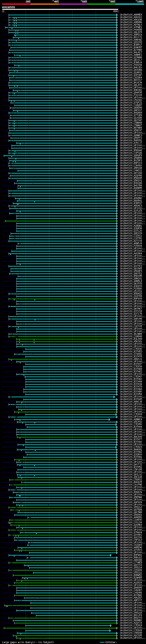146x644 pixels.
Task: Select hit label UniRef100_A7PWE1
Action: [x=131, y=27]
